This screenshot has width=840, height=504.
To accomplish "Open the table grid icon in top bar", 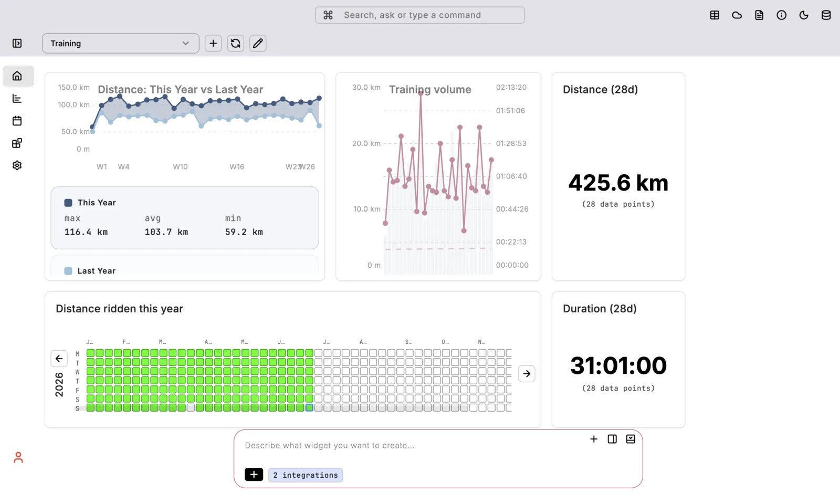I will pos(715,15).
